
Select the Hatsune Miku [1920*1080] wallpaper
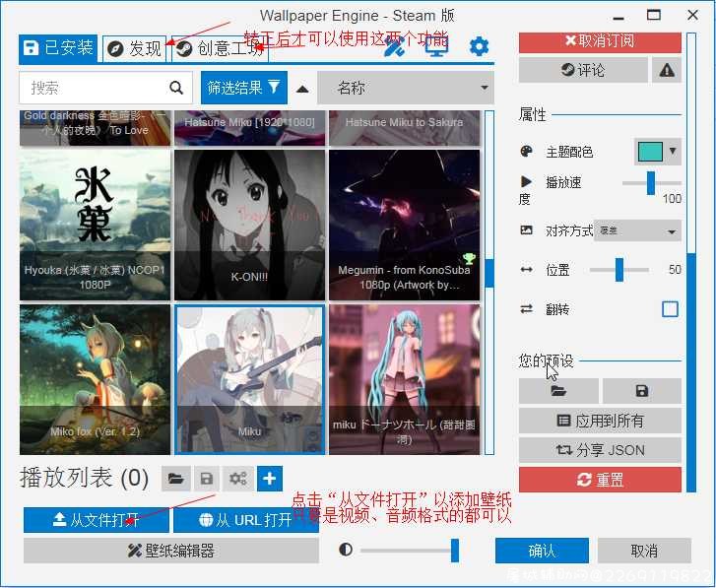tap(249, 127)
